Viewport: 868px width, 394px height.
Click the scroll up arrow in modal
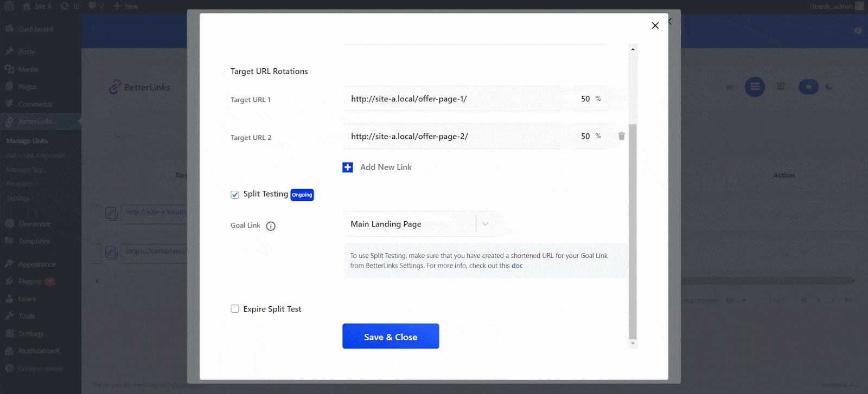pyautogui.click(x=633, y=49)
